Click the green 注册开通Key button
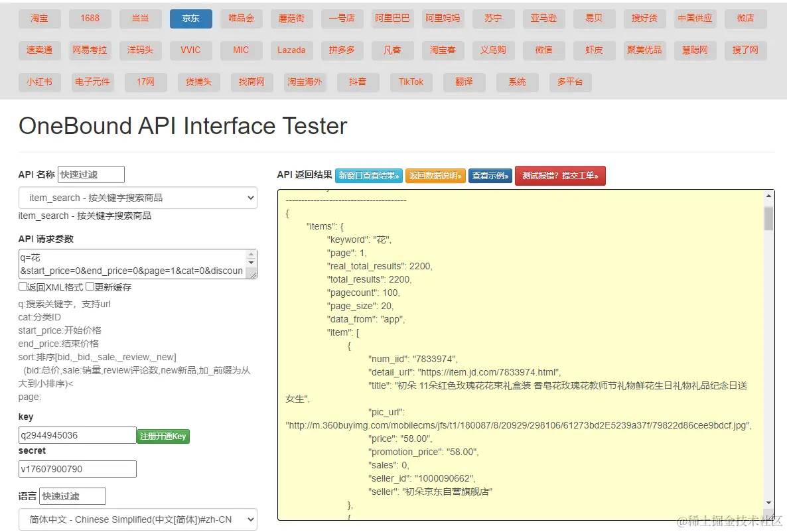Viewport: 787px width, 532px height. 163,436
